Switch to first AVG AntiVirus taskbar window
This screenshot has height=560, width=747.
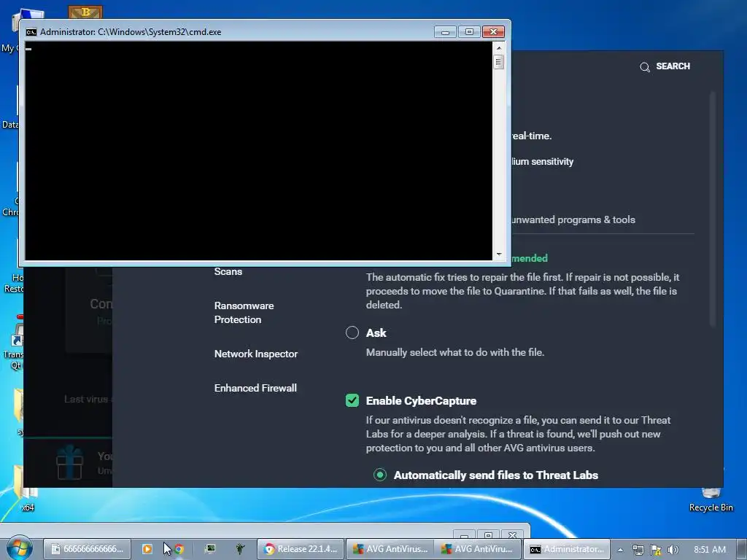(390, 549)
